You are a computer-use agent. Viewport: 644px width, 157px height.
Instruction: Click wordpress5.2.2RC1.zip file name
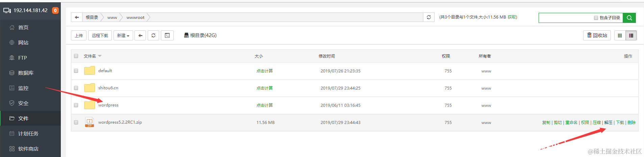pos(120,122)
